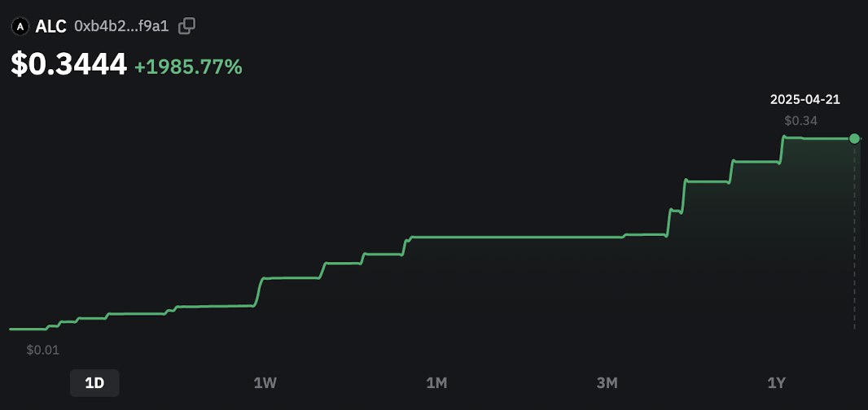
Task: Click the green endpoint dot on the chart
Action: 855,138
